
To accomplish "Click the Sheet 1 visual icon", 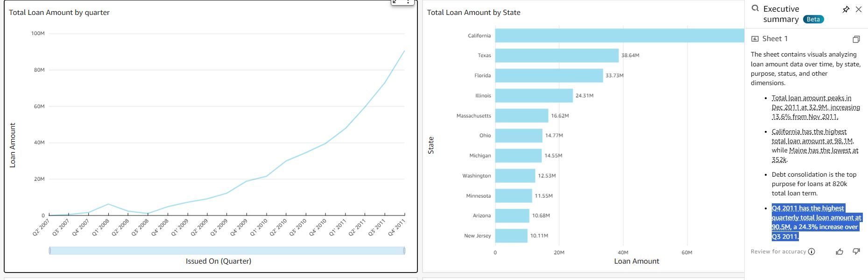I will (x=755, y=39).
